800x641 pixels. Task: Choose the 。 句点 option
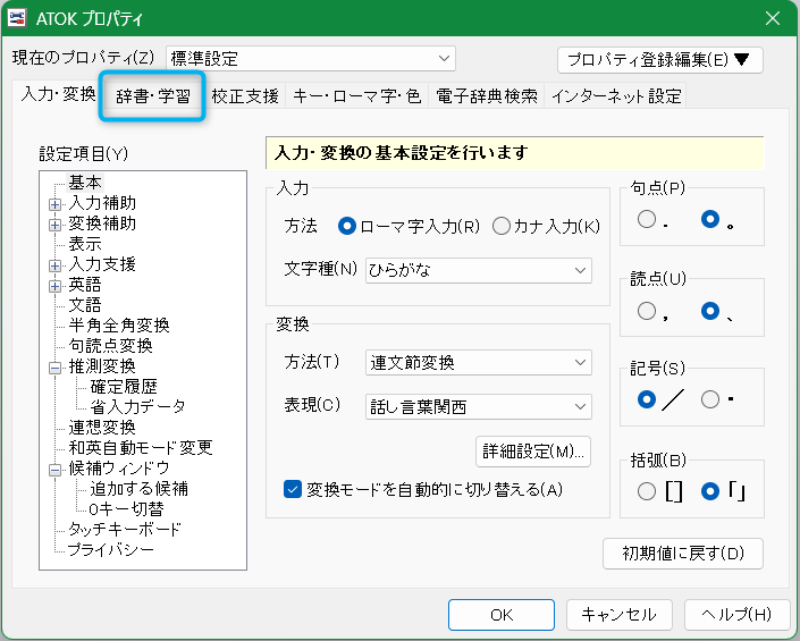coord(710,219)
